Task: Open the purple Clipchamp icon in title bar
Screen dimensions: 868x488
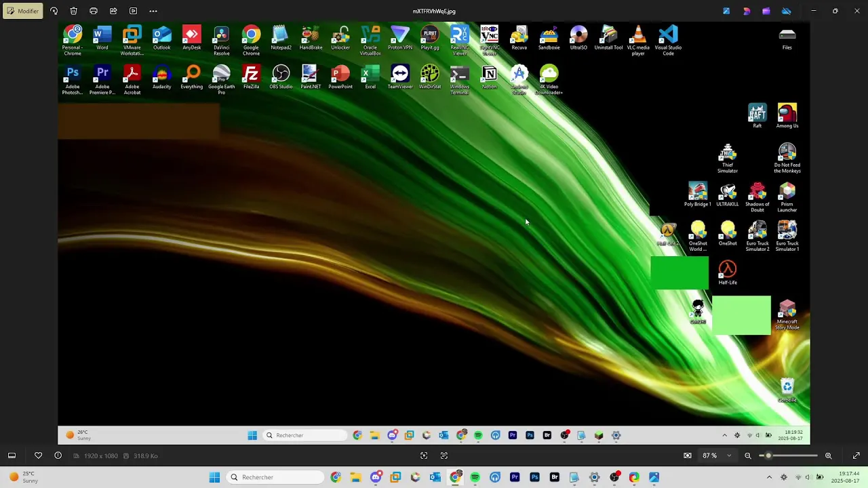Action: pos(766,11)
